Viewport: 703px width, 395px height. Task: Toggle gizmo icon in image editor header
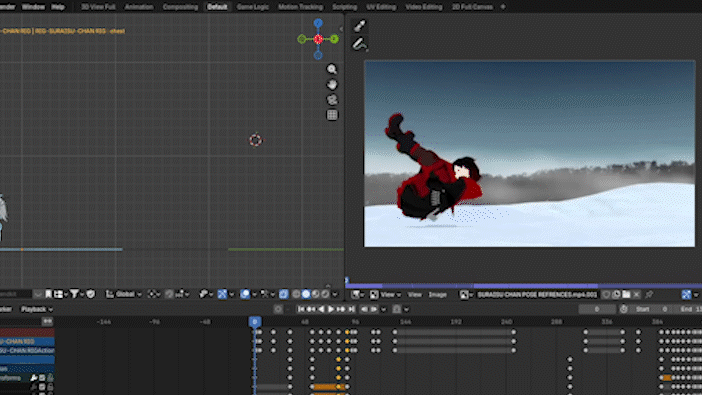coord(686,295)
